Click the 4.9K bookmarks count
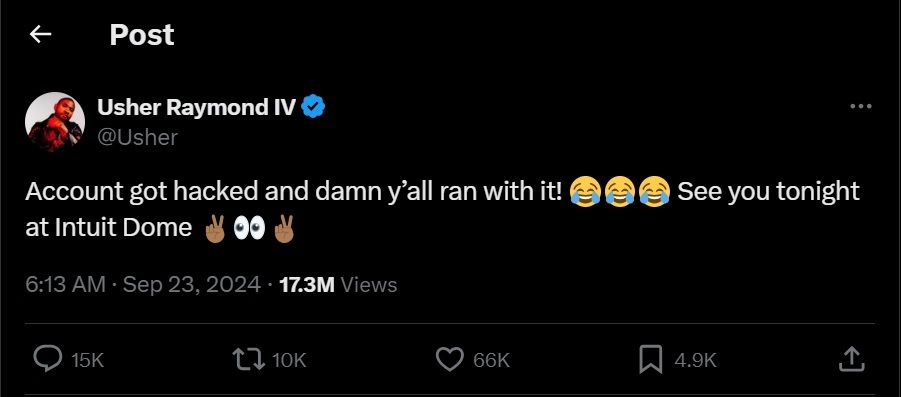The width and height of the screenshot is (901, 397). point(695,361)
